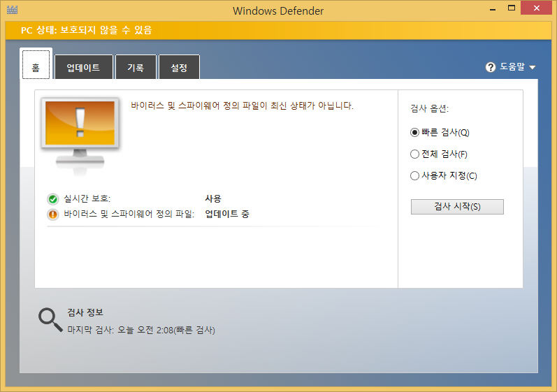The height and width of the screenshot is (392, 557).
Task: Click the help question mark icon
Action: click(x=490, y=67)
